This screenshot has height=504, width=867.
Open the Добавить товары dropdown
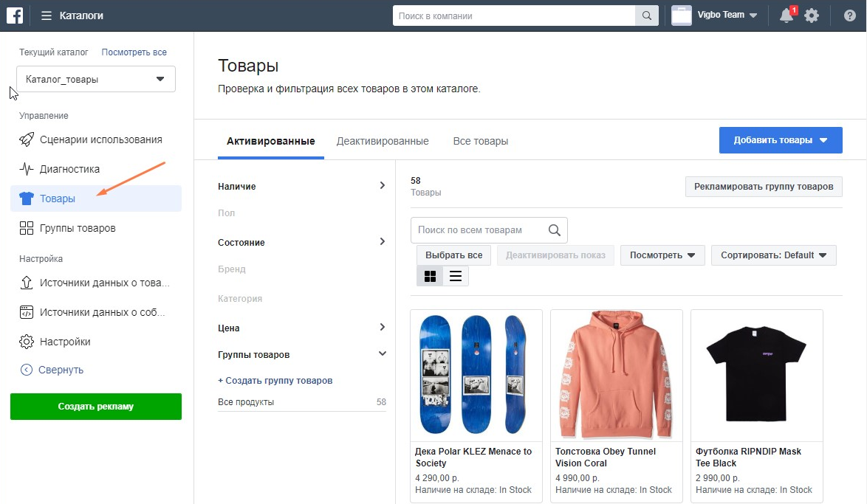click(x=781, y=140)
